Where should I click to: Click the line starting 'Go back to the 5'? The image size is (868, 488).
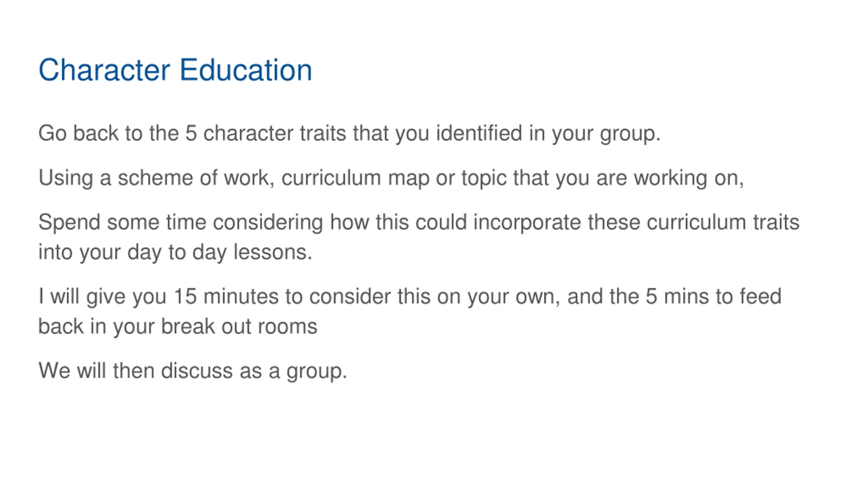(x=350, y=134)
